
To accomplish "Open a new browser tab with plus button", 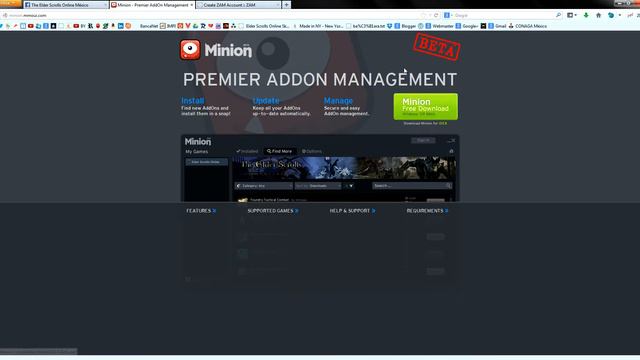I will (287, 5).
